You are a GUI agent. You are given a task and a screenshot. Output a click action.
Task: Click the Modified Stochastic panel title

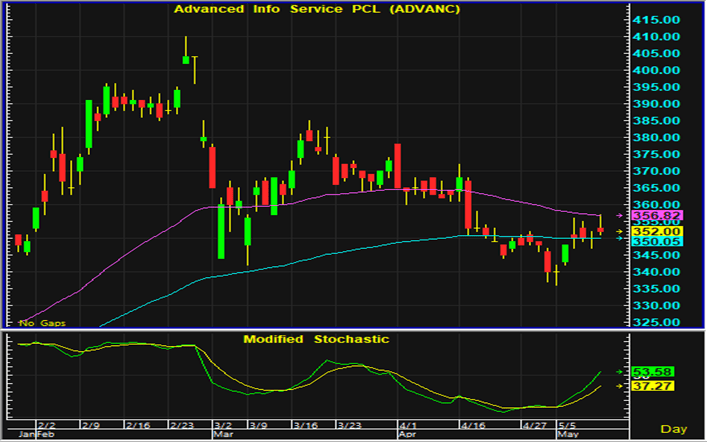point(316,339)
